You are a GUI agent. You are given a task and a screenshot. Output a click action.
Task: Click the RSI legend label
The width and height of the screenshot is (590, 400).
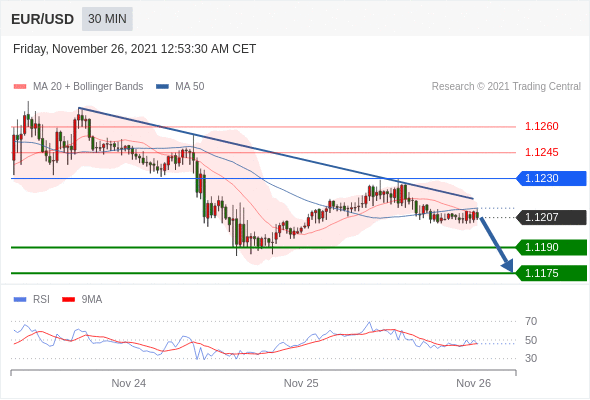41,300
